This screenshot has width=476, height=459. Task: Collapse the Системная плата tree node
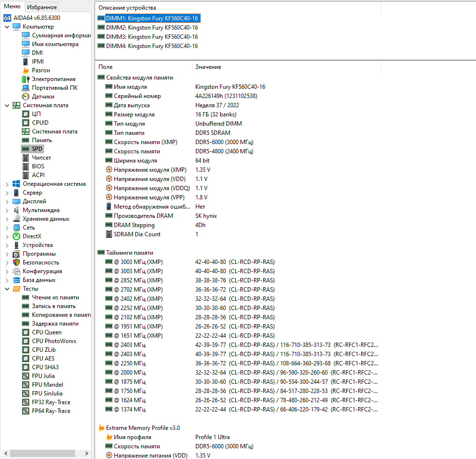pos(7,106)
